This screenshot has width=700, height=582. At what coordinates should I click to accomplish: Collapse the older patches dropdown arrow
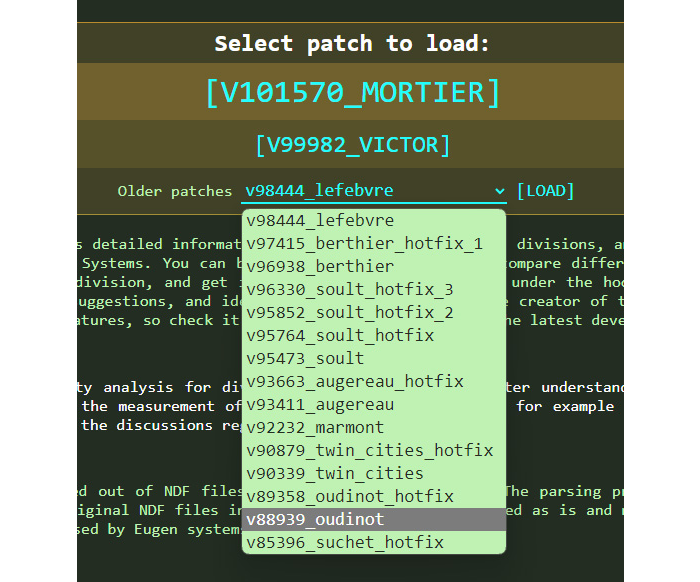point(499,191)
